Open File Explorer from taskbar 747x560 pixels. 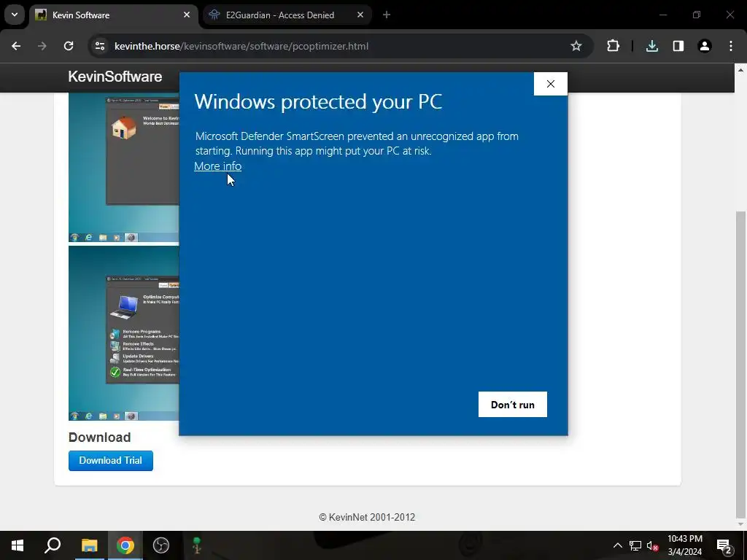(x=89, y=545)
